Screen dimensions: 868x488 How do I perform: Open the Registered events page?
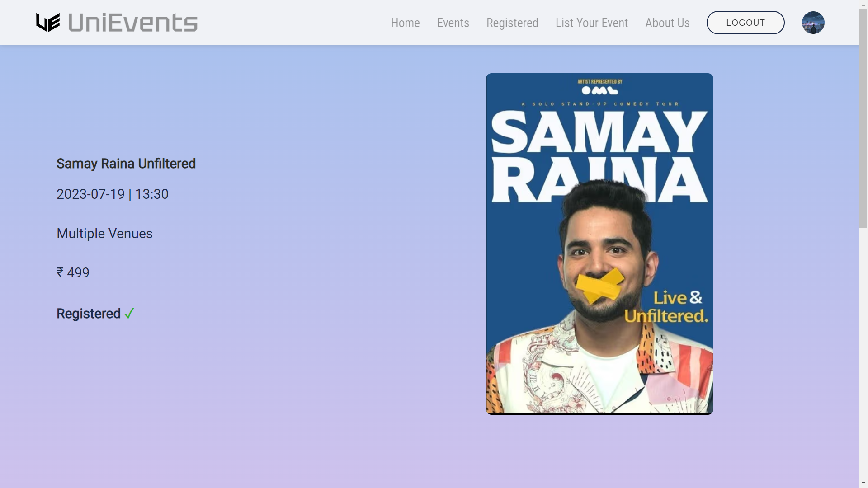[x=512, y=23]
